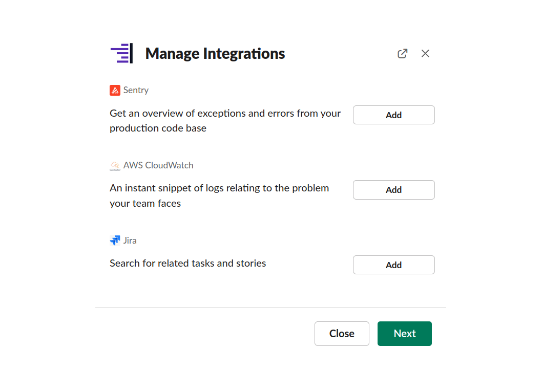Add the Jira integration
542x392 pixels.
(394, 265)
